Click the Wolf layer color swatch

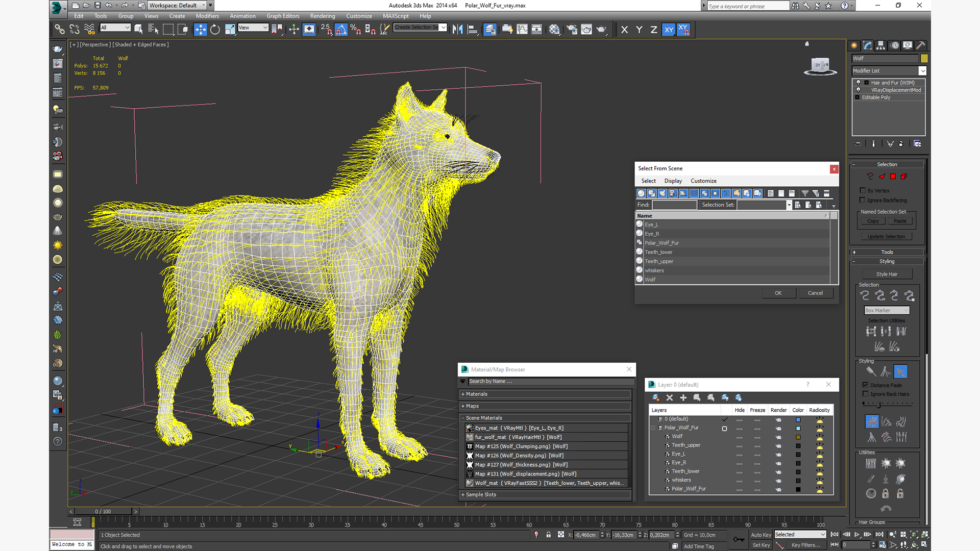tap(798, 437)
